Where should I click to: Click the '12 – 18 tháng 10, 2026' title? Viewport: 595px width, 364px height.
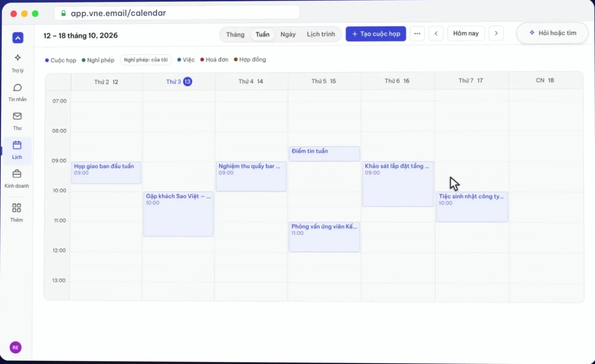[81, 36]
